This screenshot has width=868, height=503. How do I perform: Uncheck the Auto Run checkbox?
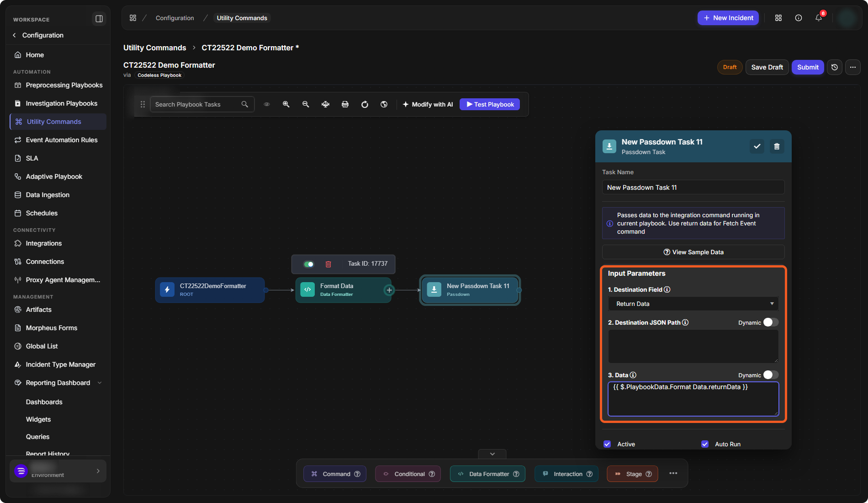(x=705, y=444)
